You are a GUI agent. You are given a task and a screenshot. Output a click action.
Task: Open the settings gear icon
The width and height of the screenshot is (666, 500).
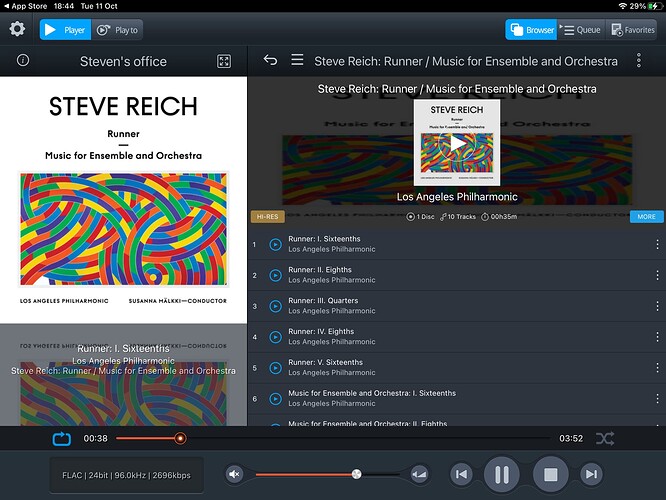pyautogui.click(x=17, y=29)
